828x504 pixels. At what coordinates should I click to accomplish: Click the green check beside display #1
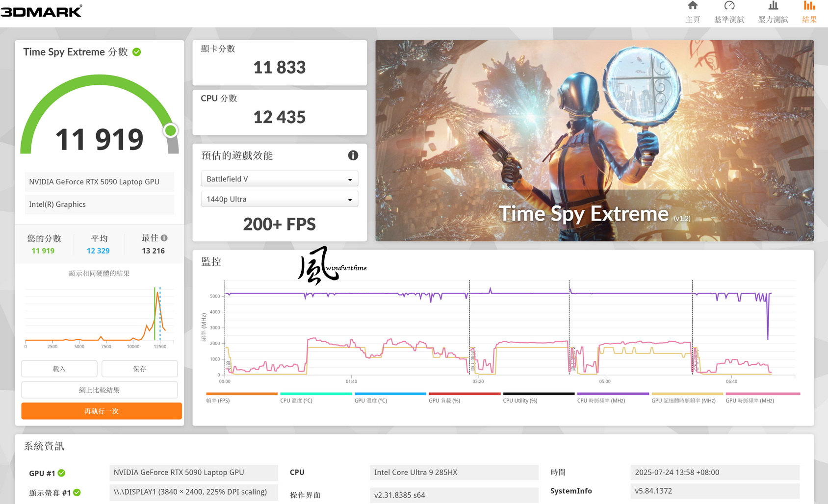(x=77, y=493)
